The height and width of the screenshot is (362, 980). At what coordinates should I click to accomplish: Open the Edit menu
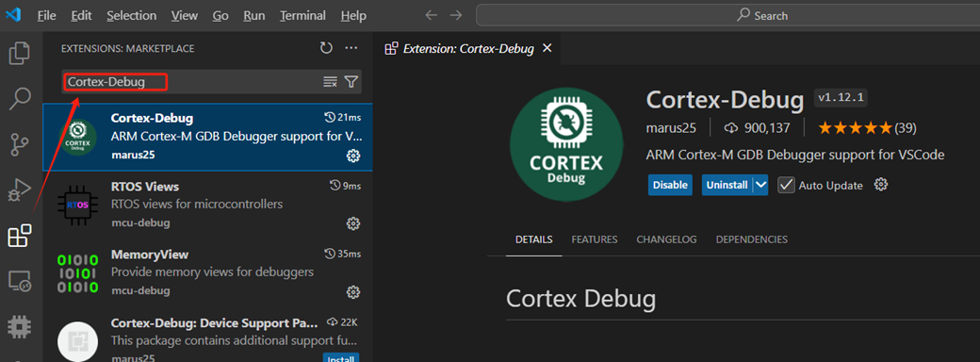81,16
